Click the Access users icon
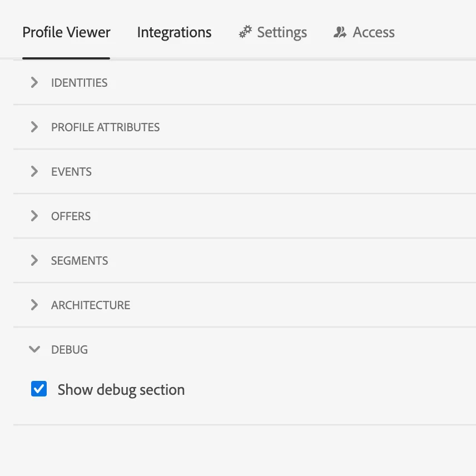This screenshot has height=476, width=476. [340, 32]
